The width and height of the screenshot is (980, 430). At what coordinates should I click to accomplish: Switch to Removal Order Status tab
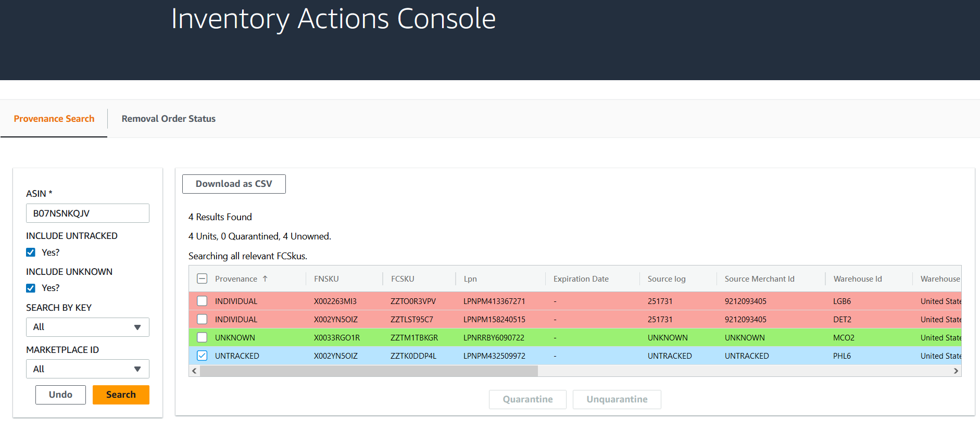(x=168, y=119)
